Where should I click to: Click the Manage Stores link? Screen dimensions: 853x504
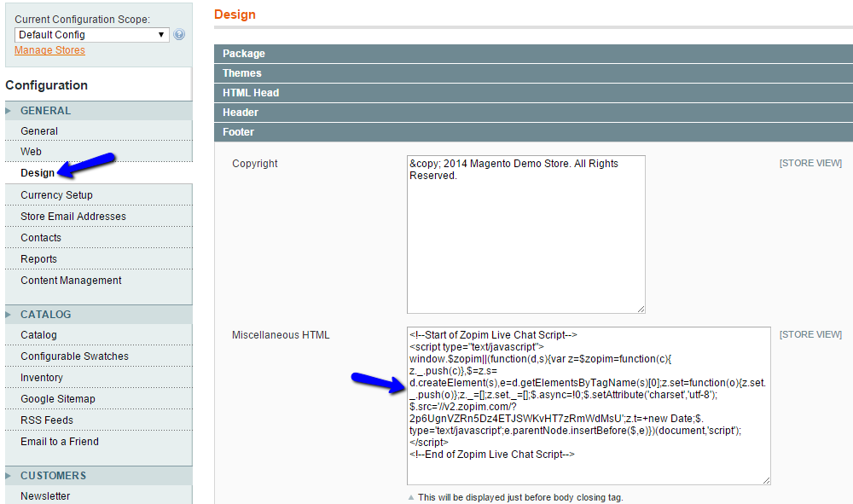[x=49, y=50]
